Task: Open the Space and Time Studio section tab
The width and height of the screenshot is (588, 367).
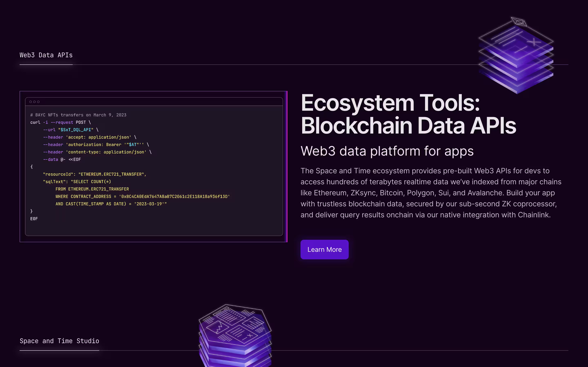Action: 59,341
